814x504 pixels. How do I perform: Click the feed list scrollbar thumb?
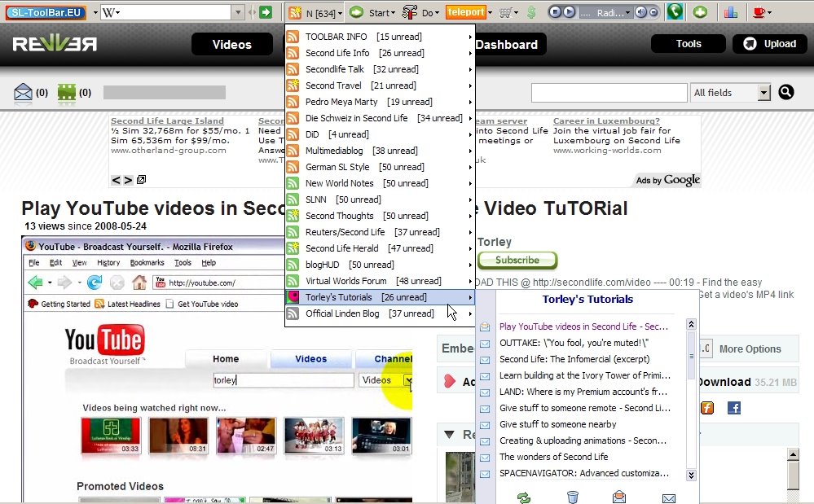pyautogui.click(x=691, y=356)
